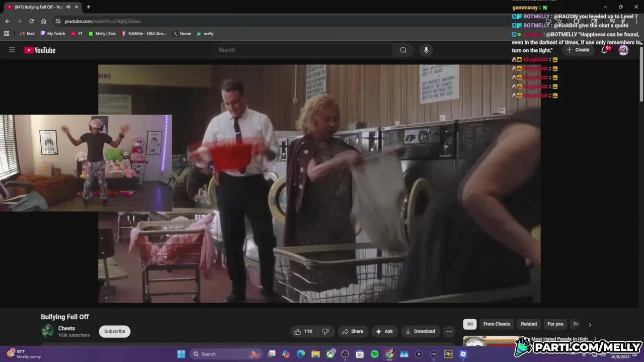Click the YouTube video player
Image resolution: width=644 pixels, height=362 pixels.
(x=319, y=184)
